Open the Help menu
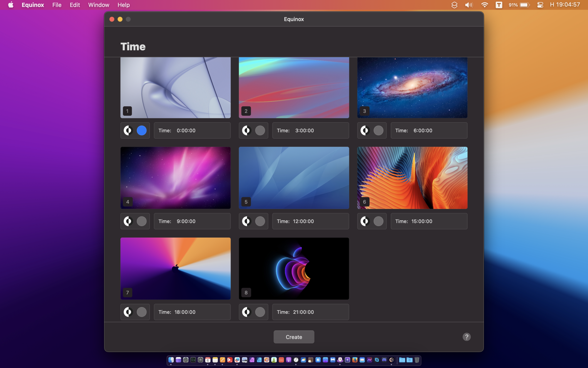 click(123, 5)
